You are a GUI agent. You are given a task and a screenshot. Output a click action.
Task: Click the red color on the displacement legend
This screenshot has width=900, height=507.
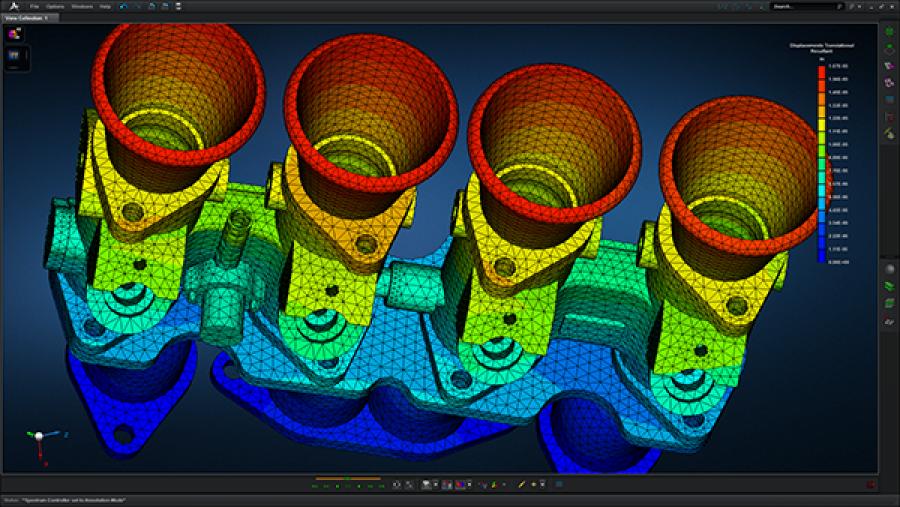[821, 71]
